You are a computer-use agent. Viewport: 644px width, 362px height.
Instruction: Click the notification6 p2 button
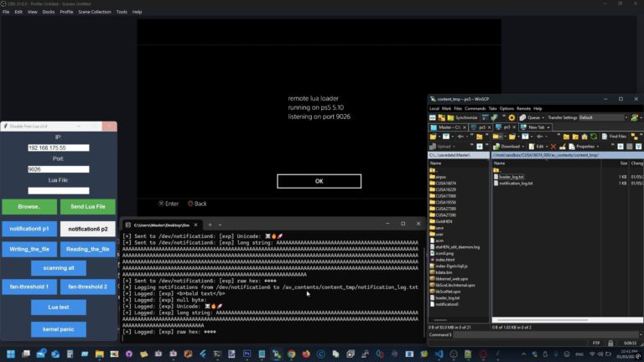click(x=88, y=229)
